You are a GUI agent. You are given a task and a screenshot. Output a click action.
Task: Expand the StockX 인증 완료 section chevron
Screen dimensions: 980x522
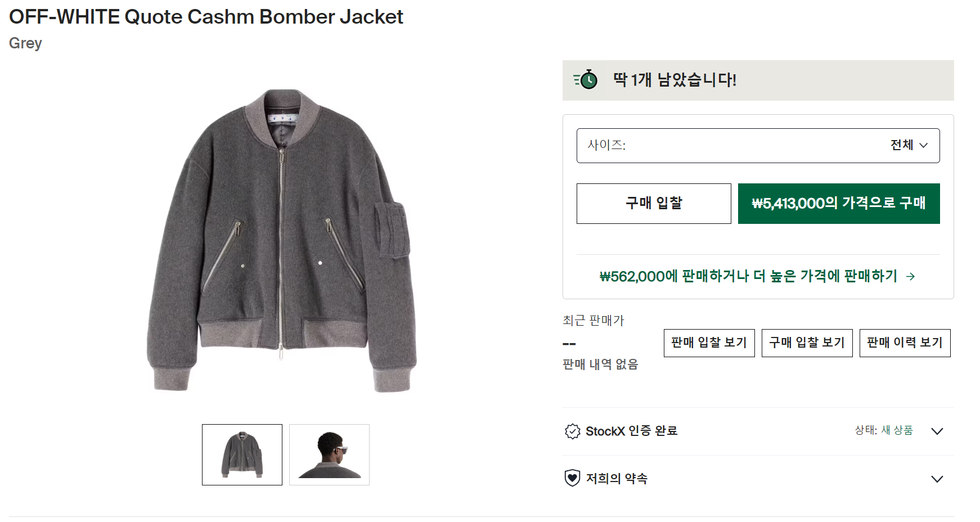pos(937,431)
